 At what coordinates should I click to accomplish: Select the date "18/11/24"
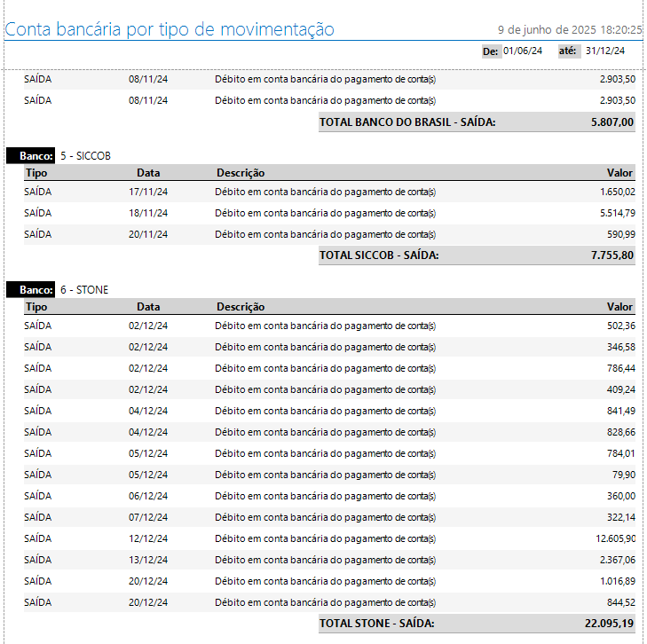tap(148, 213)
